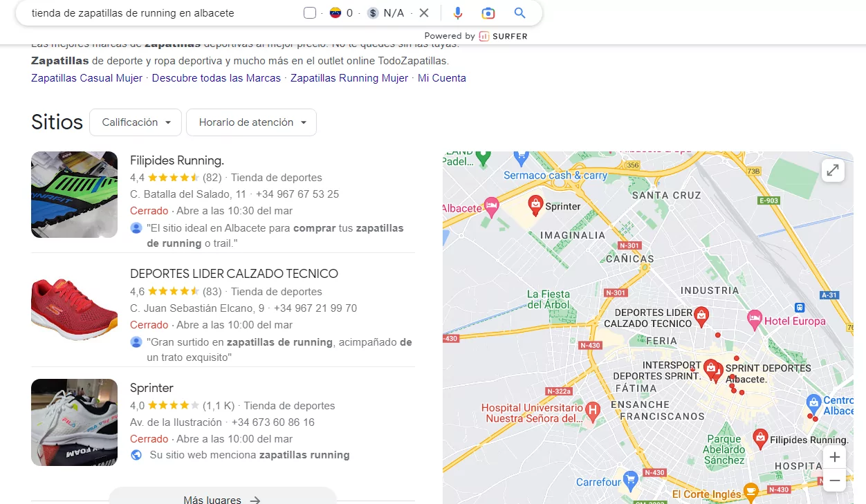Click El Corte Inglés map marker
866x504 pixels.
751,493
